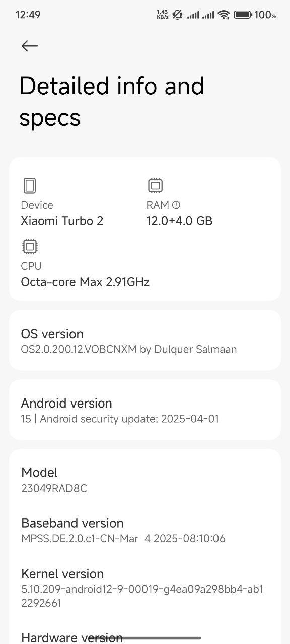Tap the Octa-core Max 2.91GHz text
The height and width of the screenshot is (644, 290).
click(x=85, y=282)
